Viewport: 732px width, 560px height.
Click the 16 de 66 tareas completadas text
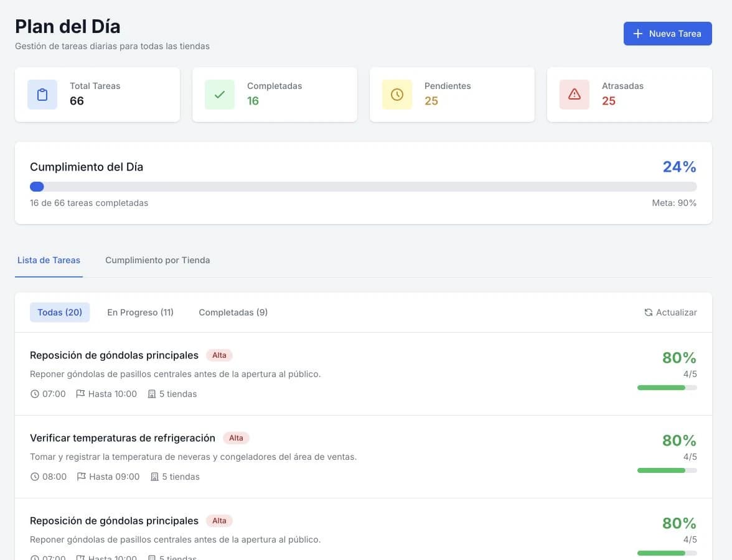point(88,203)
